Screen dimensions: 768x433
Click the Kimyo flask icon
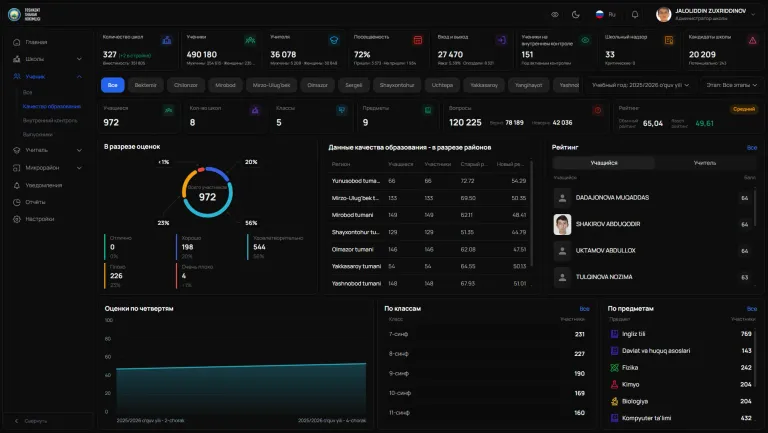614,385
